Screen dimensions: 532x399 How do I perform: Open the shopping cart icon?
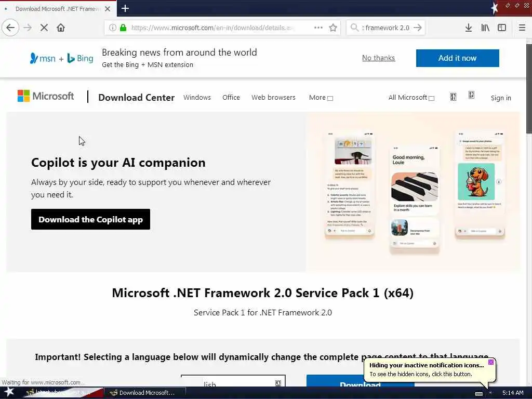471,95
